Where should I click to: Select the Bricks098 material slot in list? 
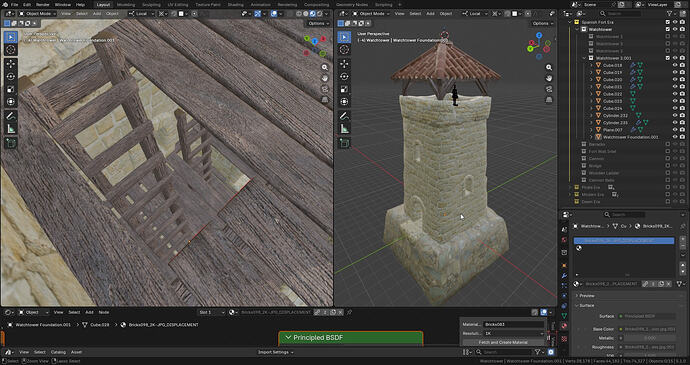624,240
